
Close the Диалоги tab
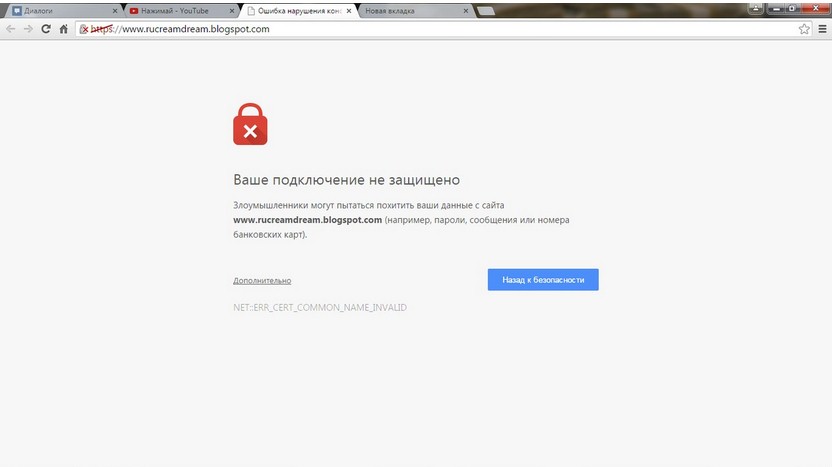[115, 11]
